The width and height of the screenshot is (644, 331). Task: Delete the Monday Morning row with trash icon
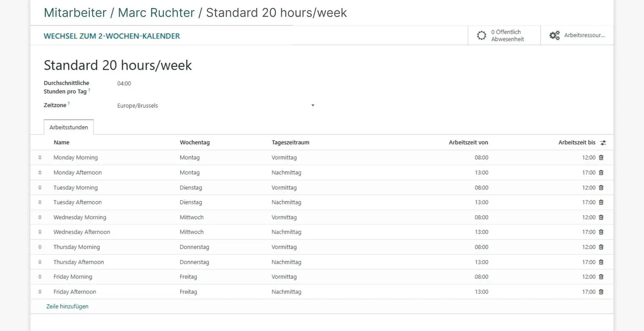tap(601, 157)
